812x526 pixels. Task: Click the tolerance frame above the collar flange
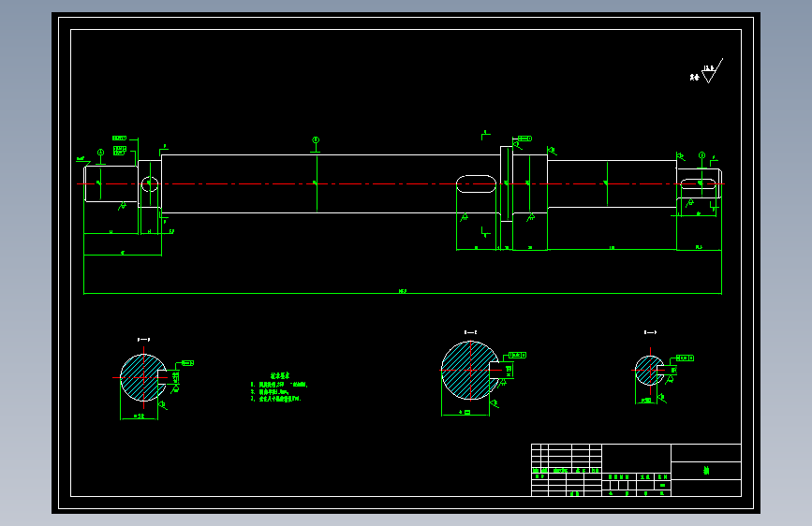pos(524,139)
